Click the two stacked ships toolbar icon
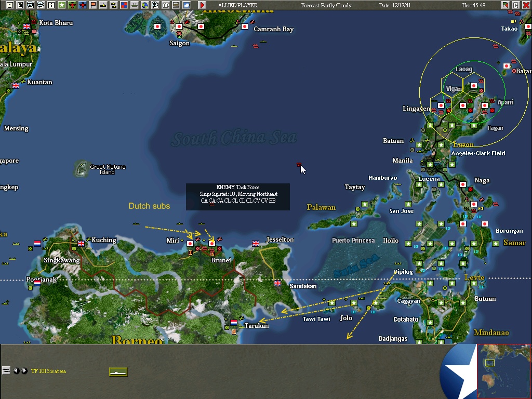Screen dimensions: 532x399 coord(114,5)
